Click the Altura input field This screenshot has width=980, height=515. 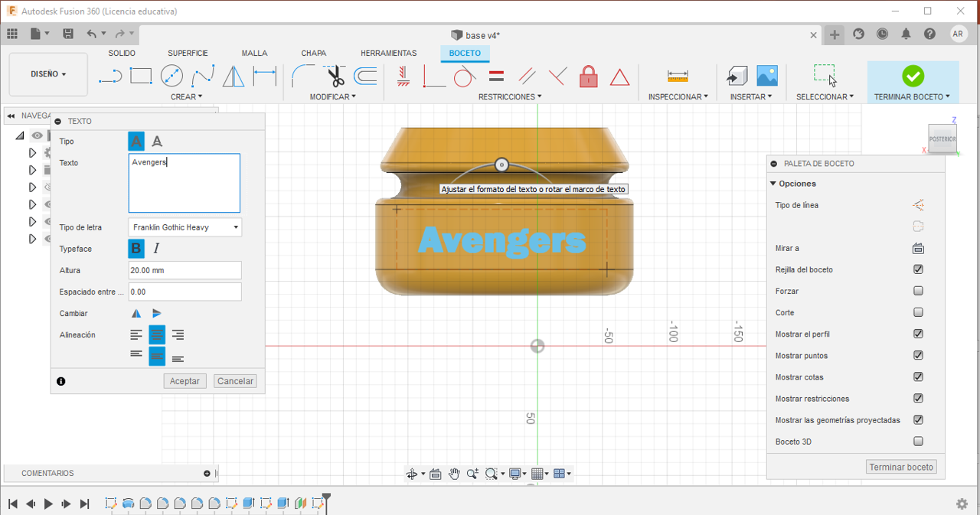(x=185, y=270)
